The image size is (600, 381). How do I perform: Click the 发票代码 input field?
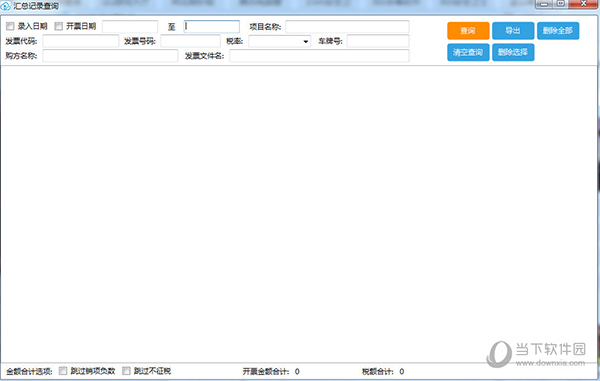(x=81, y=41)
